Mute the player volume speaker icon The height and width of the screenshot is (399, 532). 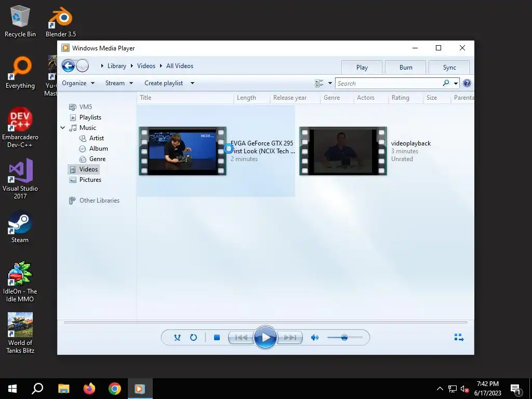pos(314,337)
